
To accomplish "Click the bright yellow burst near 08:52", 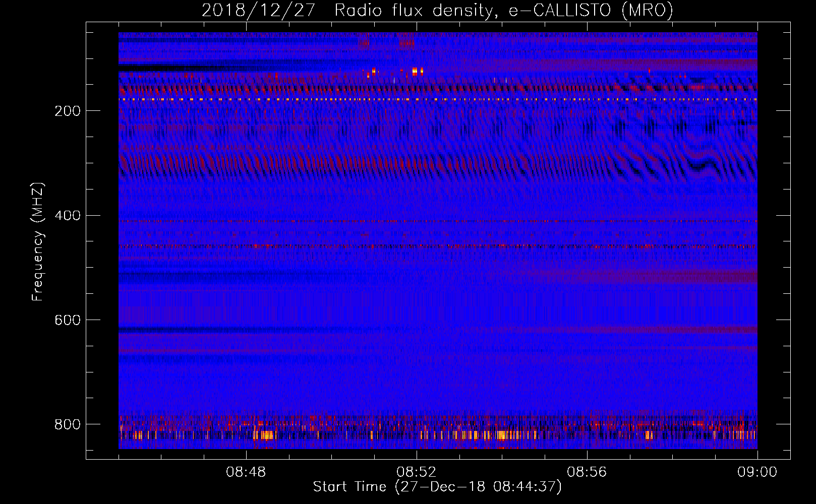I will click(415, 72).
